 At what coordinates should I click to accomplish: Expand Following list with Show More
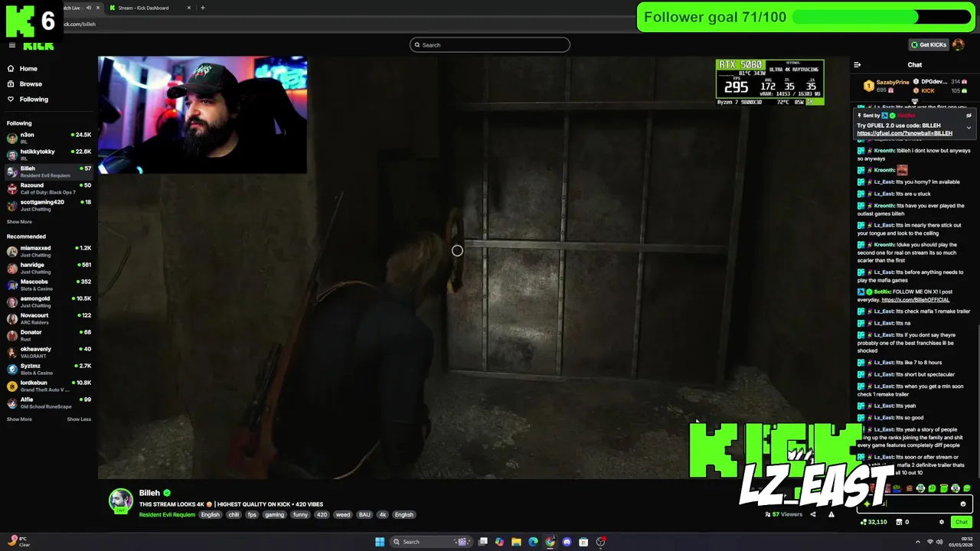tap(19, 222)
